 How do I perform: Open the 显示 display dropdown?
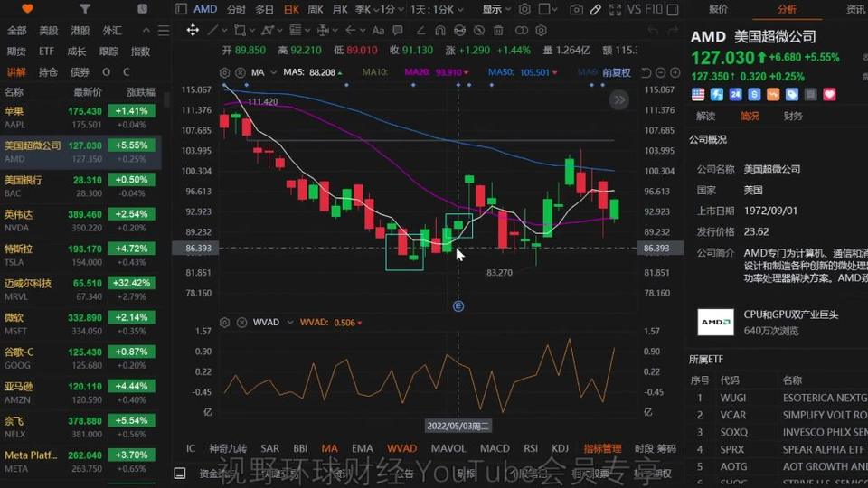(x=496, y=9)
